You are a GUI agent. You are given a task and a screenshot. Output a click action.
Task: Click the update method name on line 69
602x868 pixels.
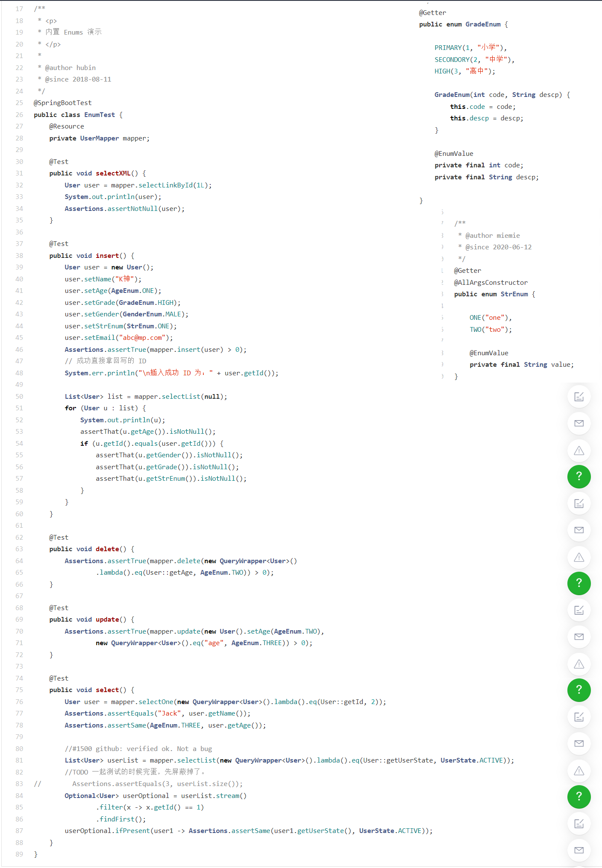(107, 620)
